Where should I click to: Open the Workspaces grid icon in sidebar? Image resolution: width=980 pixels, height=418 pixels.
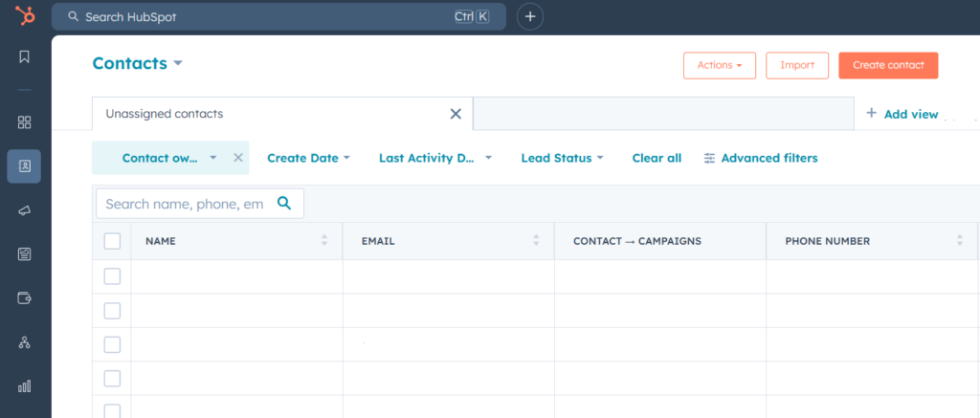[x=25, y=122]
